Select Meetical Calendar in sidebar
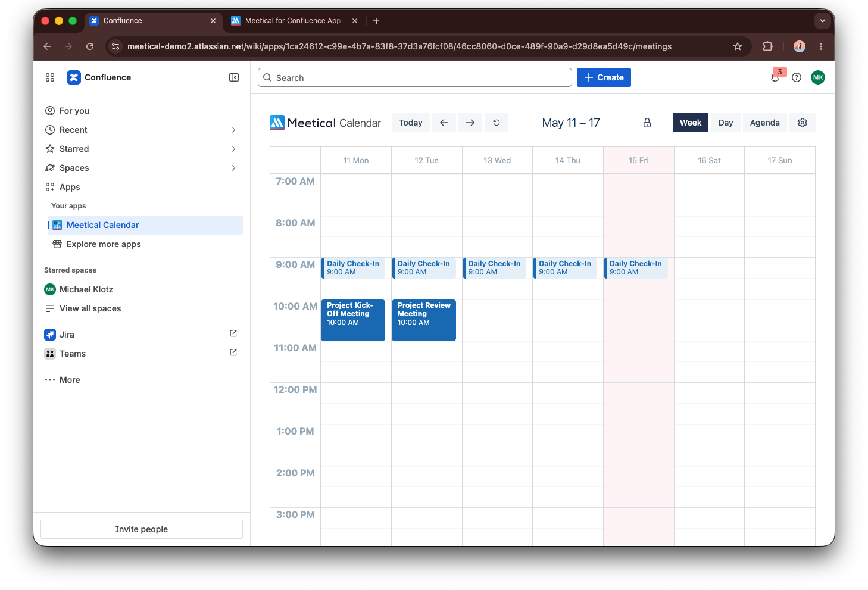868x590 pixels. [145, 225]
